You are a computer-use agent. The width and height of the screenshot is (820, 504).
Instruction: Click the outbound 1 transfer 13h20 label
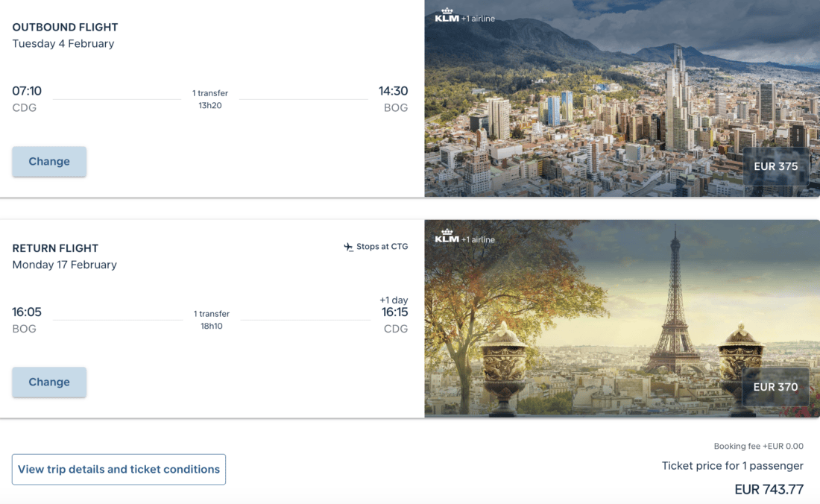coord(210,99)
